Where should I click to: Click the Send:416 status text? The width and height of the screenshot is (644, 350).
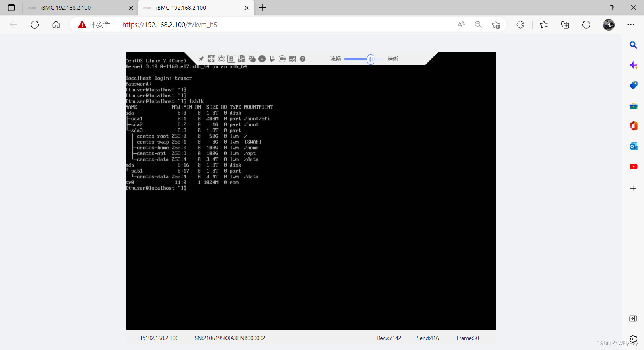coord(428,338)
